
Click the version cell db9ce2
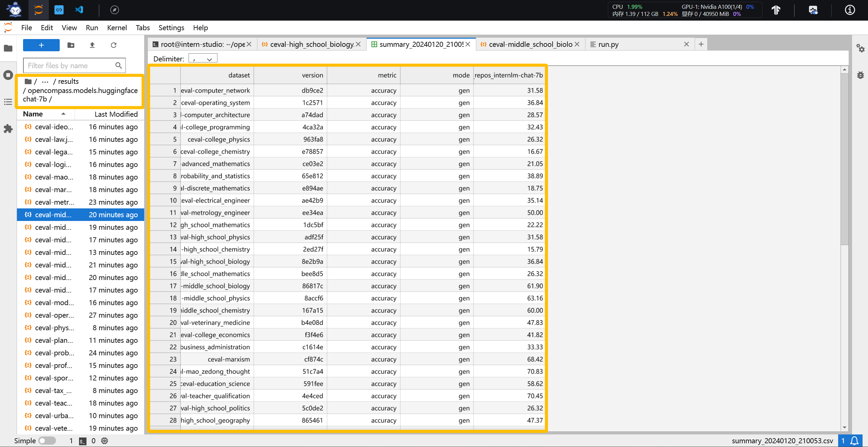(x=290, y=90)
